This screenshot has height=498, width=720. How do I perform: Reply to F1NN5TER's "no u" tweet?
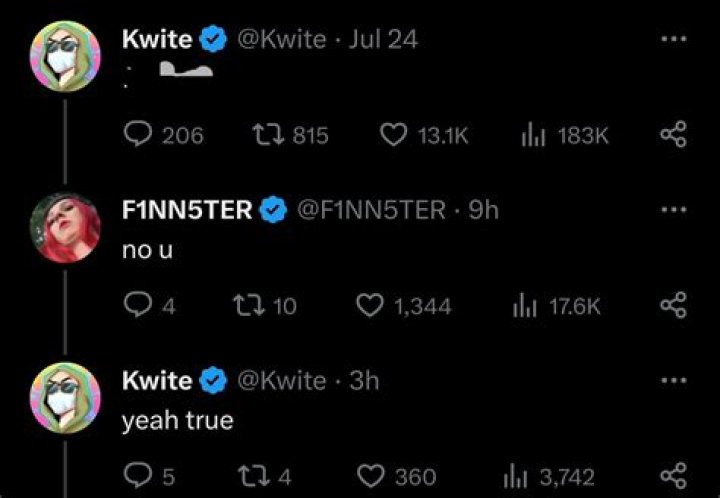[135, 306]
